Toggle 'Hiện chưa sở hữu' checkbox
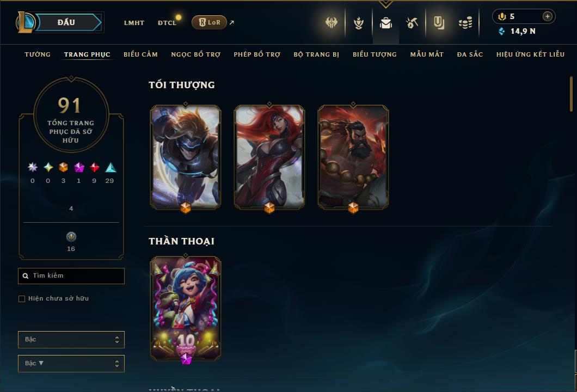The height and width of the screenshot is (392, 577). coord(22,298)
